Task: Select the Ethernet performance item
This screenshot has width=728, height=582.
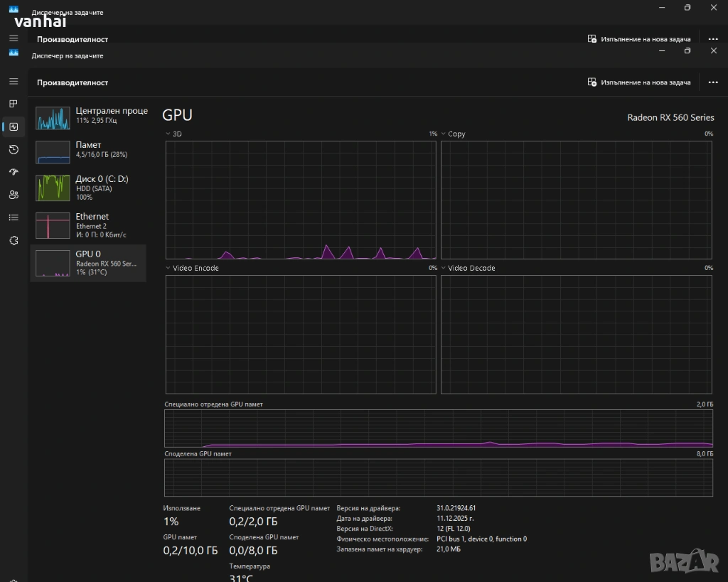Action: tap(89, 225)
